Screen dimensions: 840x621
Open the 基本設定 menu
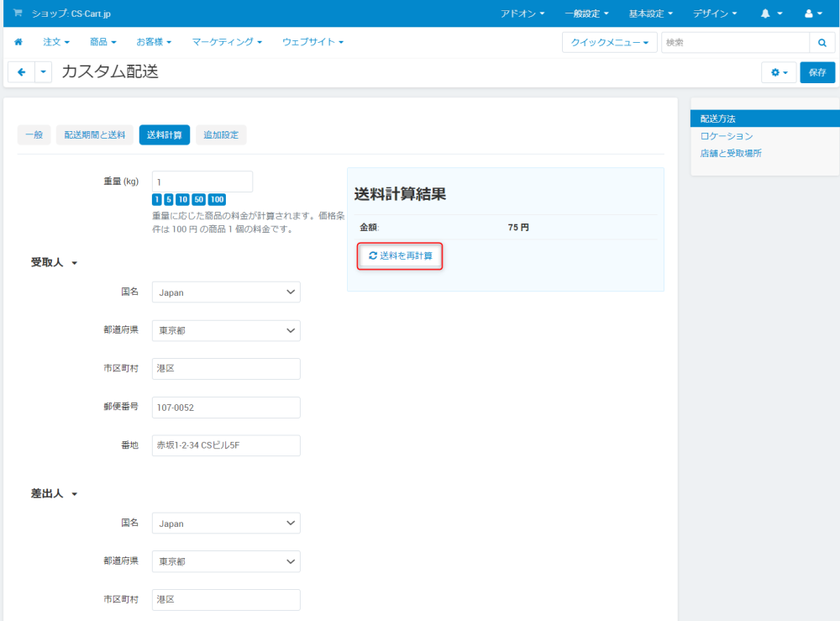click(x=650, y=13)
